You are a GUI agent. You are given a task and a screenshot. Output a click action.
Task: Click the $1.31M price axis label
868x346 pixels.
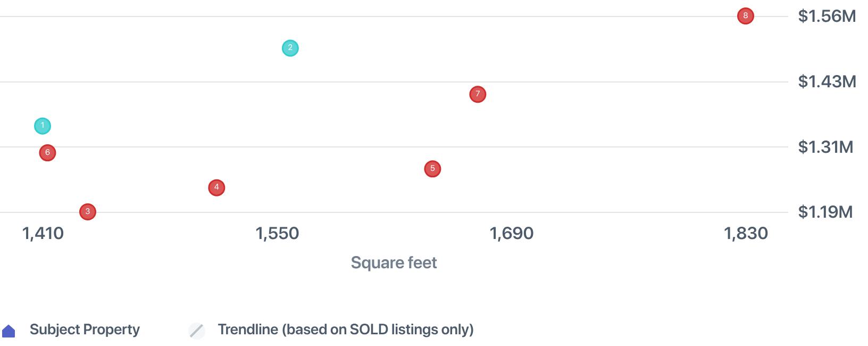[x=825, y=147]
